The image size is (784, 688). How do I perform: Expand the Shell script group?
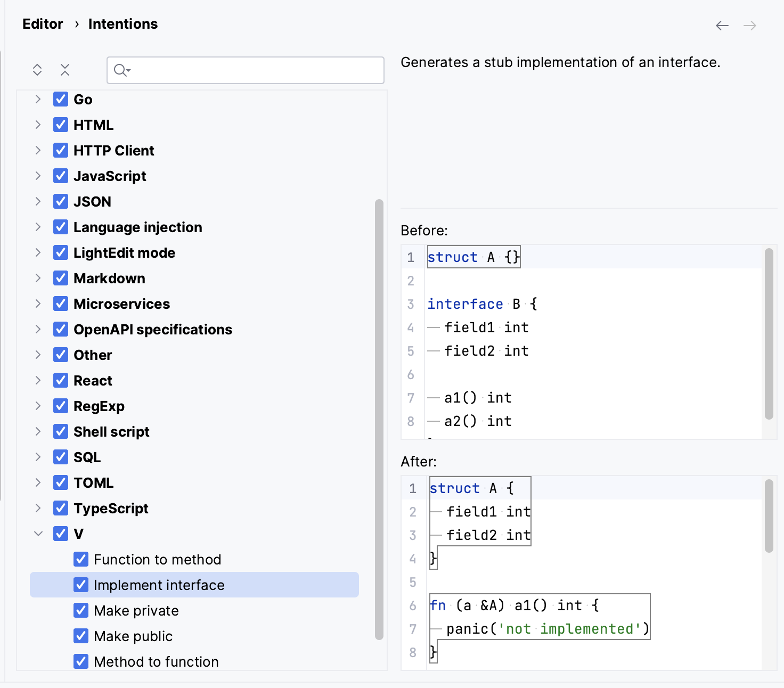[37, 431]
